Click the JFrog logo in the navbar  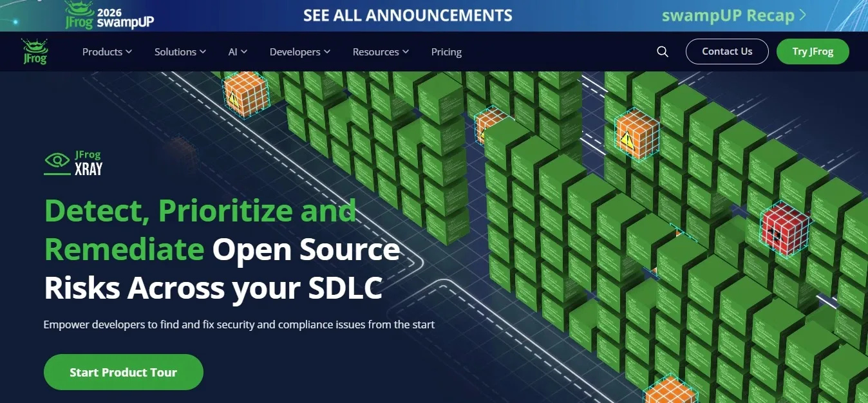click(x=34, y=52)
